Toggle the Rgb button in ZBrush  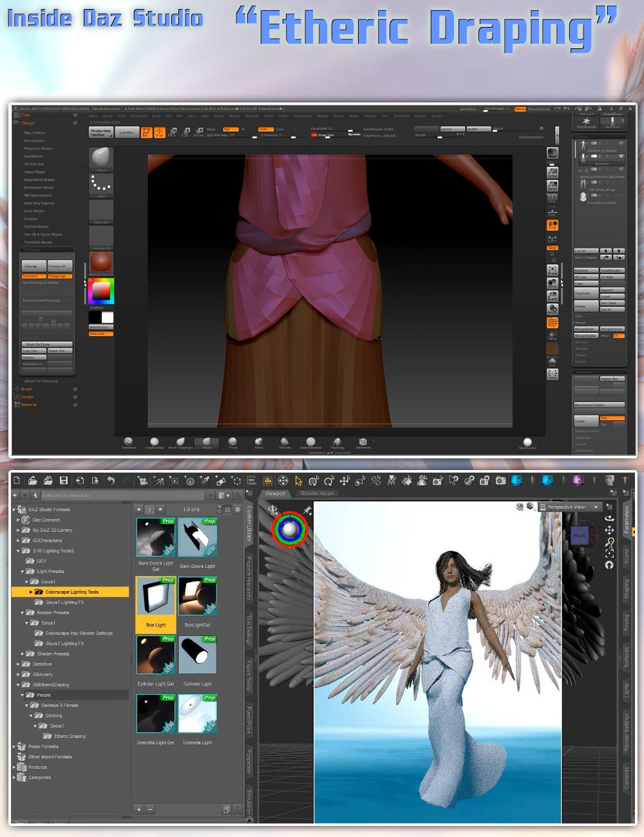click(x=230, y=129)
